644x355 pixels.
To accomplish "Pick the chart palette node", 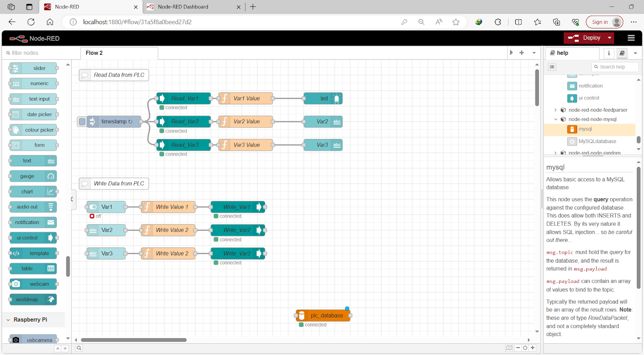I will point(33,192).
